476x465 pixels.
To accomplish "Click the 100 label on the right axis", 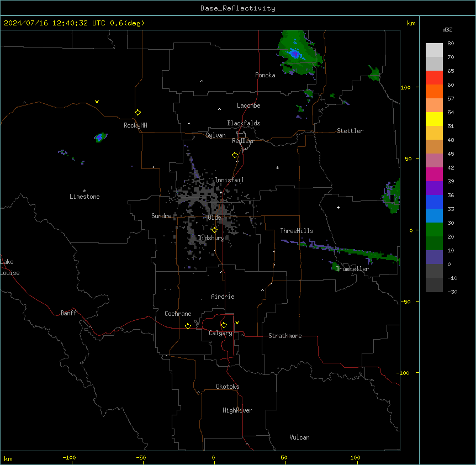I will tap(405, 87).
